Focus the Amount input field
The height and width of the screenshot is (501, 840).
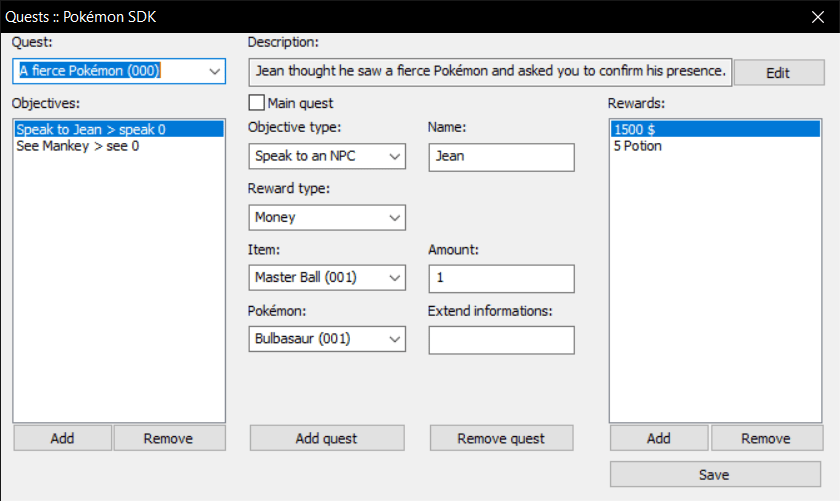(x=501, y=278)
